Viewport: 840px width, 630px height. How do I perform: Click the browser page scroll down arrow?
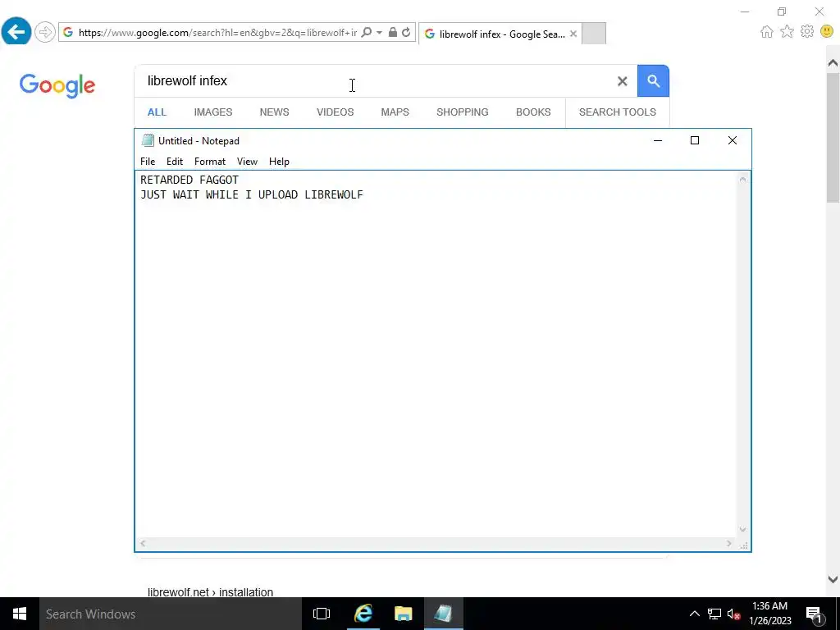pos(833,579)
